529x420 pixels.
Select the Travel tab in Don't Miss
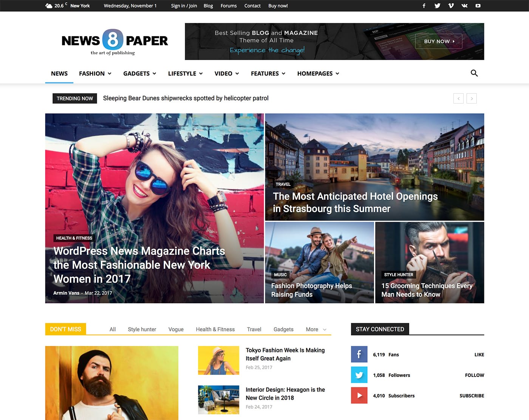pyautogui.click(x=254, y=329)
